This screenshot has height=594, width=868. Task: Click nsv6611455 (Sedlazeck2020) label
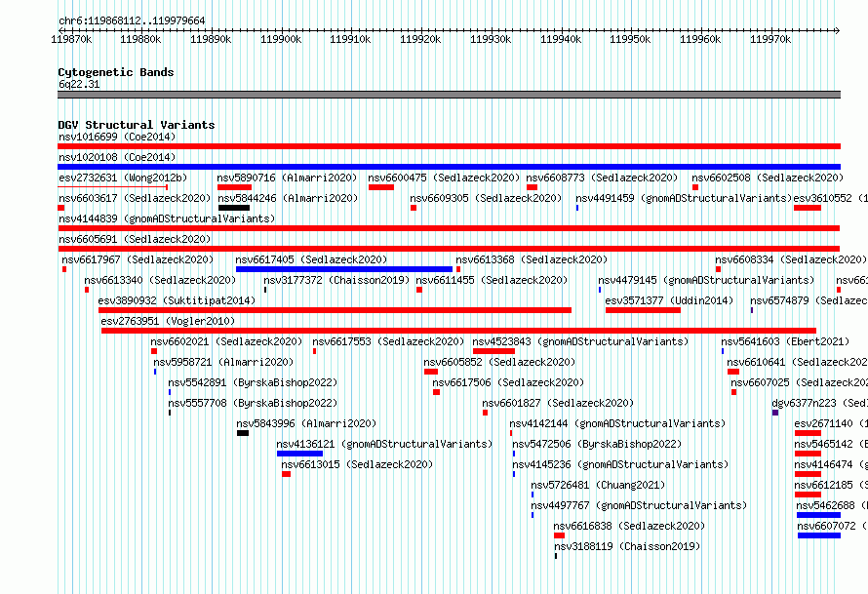point(492,280)
